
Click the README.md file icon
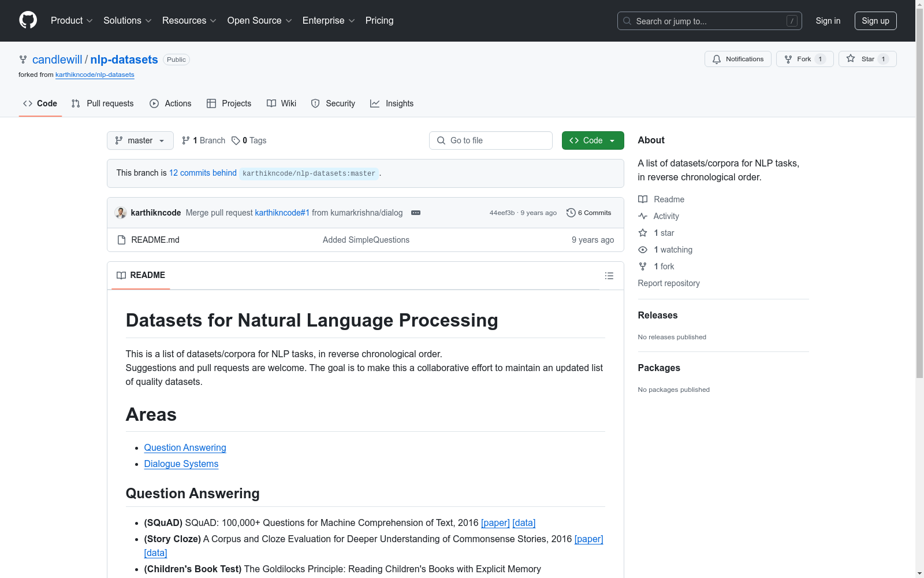pos(121,240)
